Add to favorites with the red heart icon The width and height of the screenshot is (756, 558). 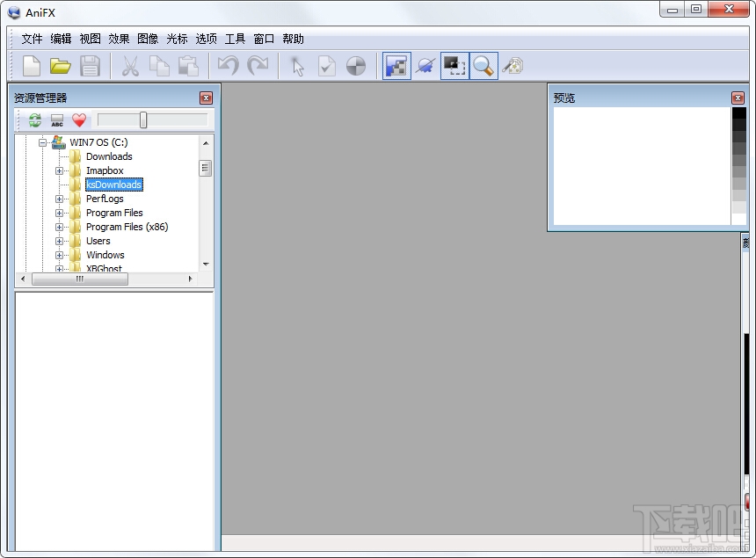[x=79, y=120]
